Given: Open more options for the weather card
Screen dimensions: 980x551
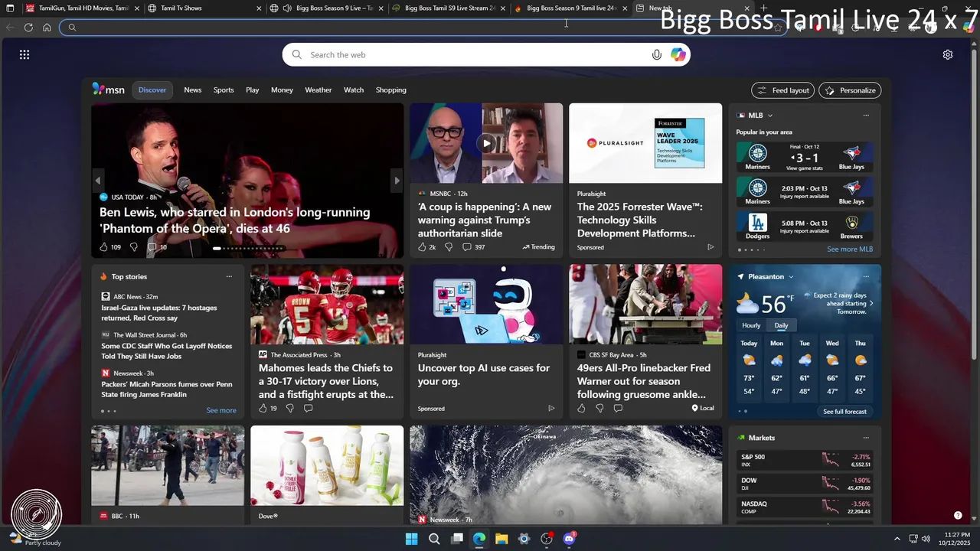Looking at the screenshot, I should point(866,277).
